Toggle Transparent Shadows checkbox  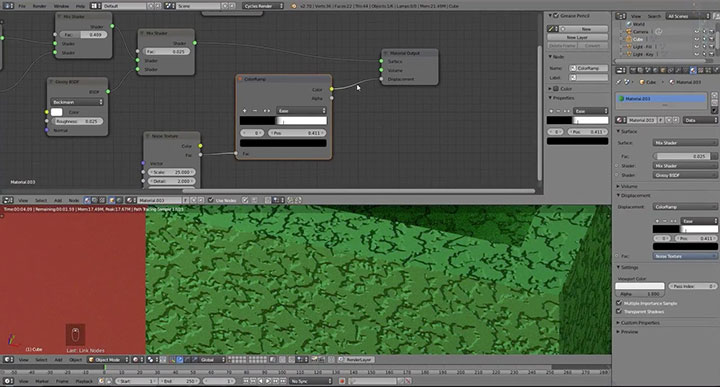point(619,311)
